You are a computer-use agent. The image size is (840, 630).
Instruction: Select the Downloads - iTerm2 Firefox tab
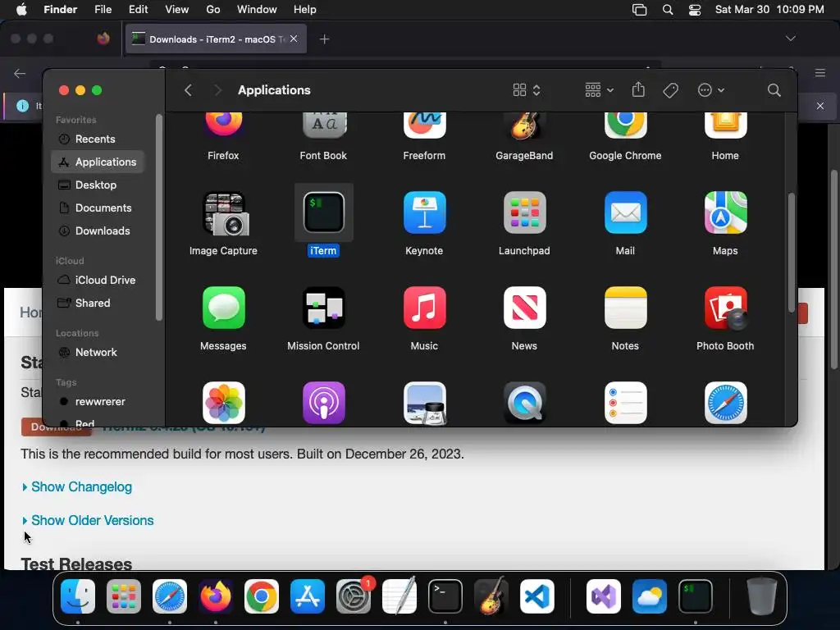[216, 39]
